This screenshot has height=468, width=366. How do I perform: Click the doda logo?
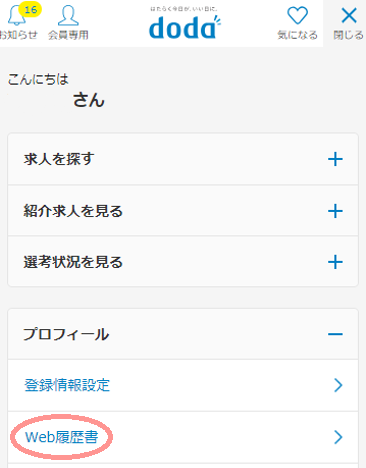click(x=184, y=27)
